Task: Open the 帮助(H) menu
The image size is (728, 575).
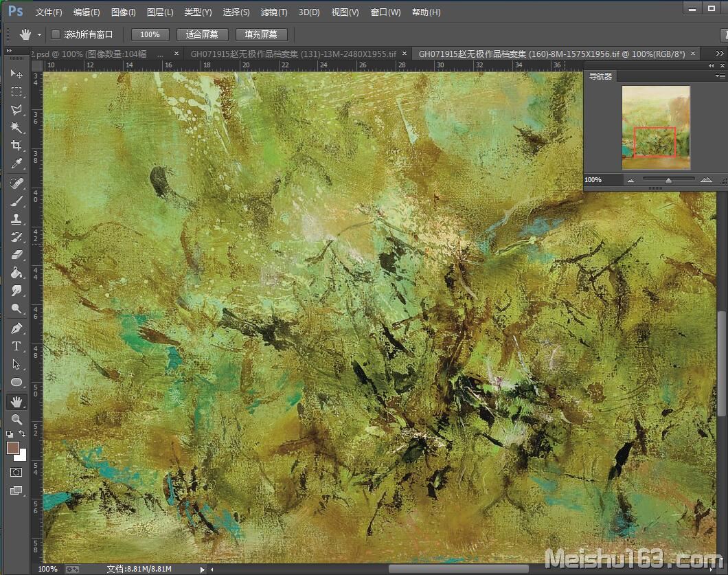Action: [x=426, y=12]
